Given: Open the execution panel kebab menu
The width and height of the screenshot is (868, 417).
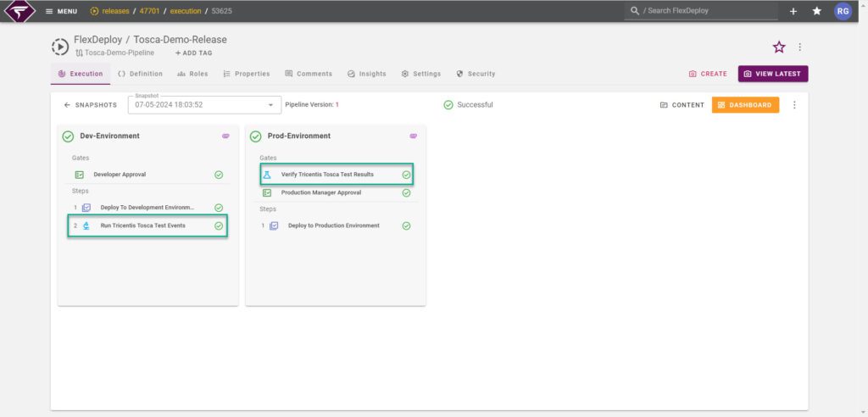Looking at the screenshot, I should (x=794, y=104).
